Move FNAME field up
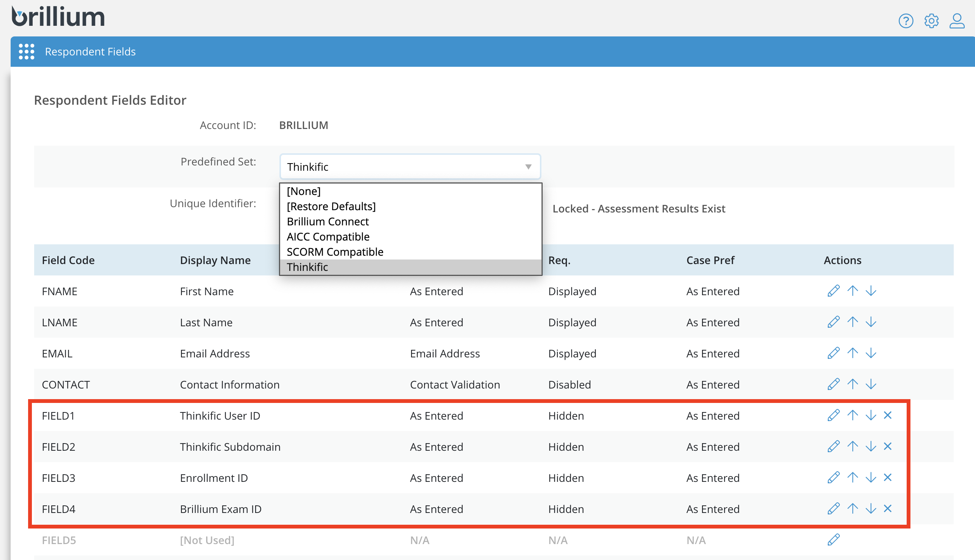Screen dimensions: 975x560 tap(853, 291)
